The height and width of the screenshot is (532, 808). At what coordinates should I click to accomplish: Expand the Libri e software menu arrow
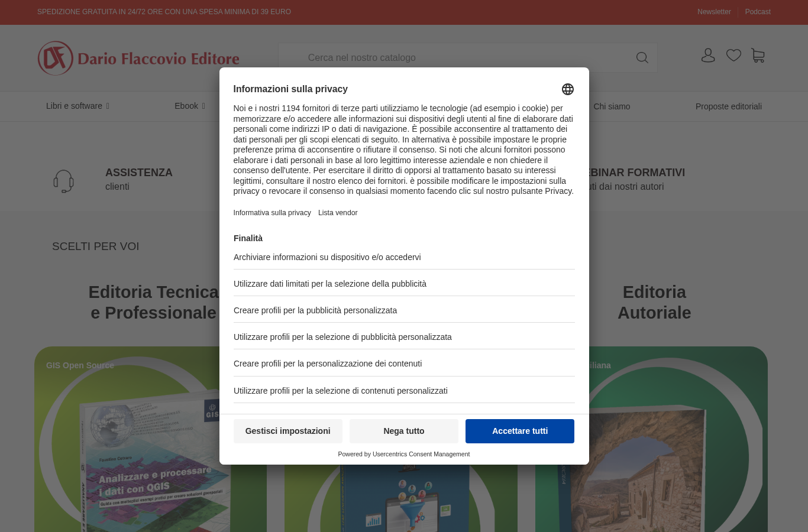108,106
